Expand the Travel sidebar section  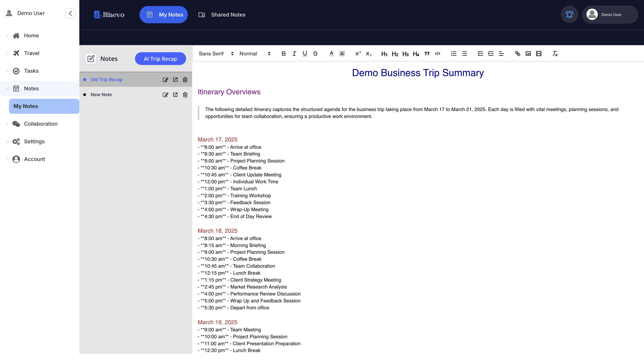(32, 53)
